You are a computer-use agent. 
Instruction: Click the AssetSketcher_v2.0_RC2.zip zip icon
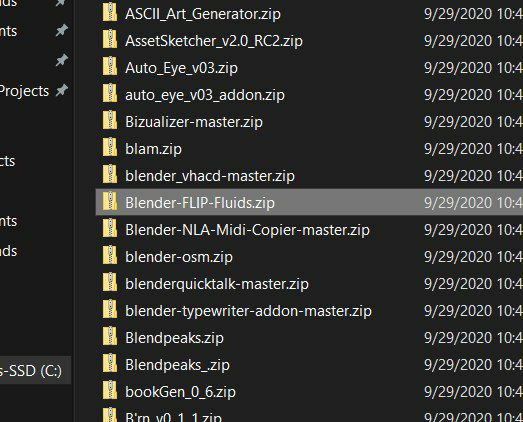pyautogui.click(x=110, y=40)
